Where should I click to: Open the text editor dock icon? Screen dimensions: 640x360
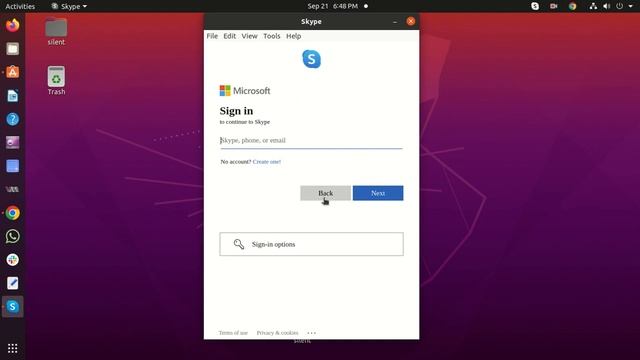(13, 283)
